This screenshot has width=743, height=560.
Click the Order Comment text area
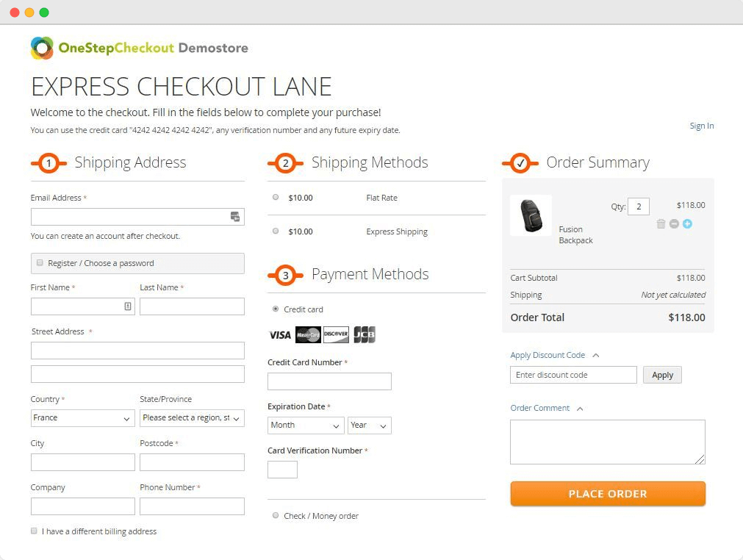pyautogui.click(x=608, y=442)
